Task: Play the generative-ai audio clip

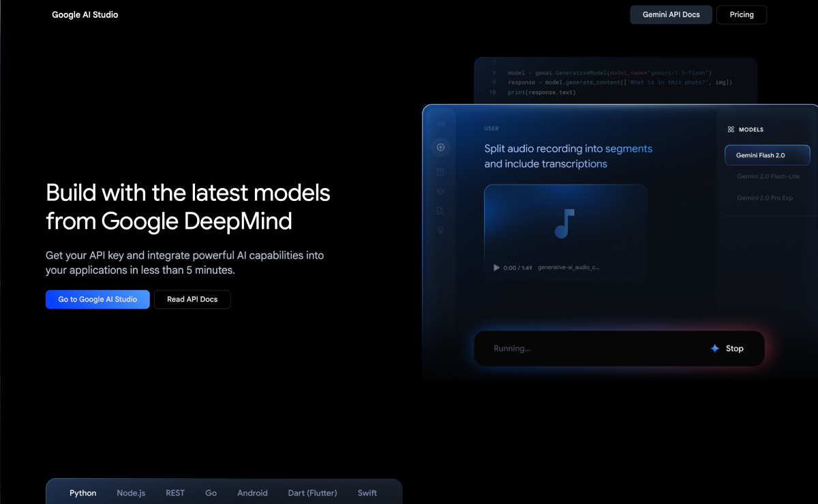Action: (x=496, y=268)
